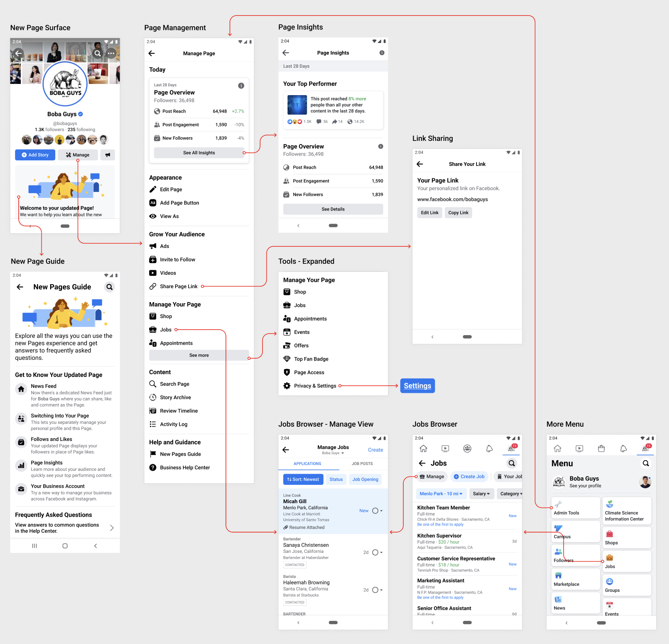Open Sort: Newest sorting control
Viewport: 669px width, 644px height.
303,480
